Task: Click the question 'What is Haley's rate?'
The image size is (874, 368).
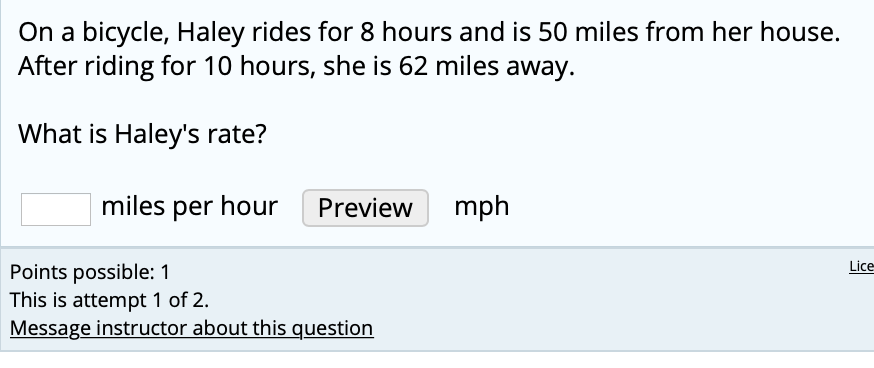Action: [x=143, y=134]
